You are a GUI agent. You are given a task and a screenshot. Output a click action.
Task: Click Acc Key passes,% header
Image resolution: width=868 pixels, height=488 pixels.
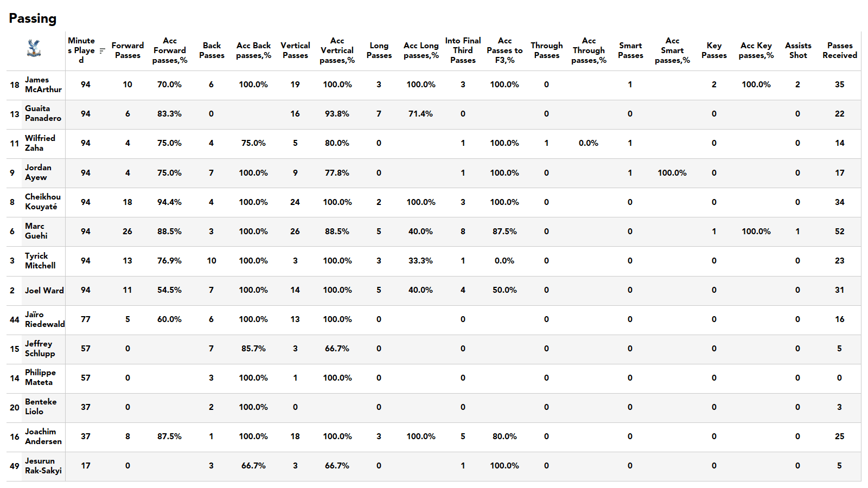756,50
